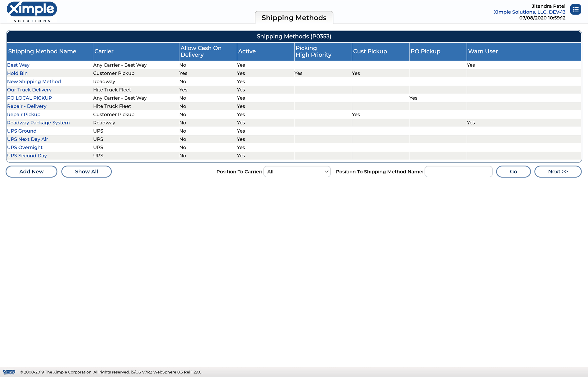Click Repair Pickup Cust Pickup Yes
The image size is (588, 377).
[x=356, y=114]
